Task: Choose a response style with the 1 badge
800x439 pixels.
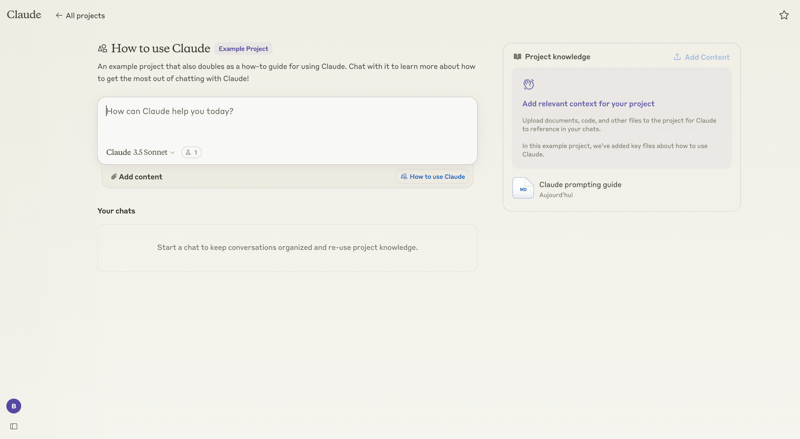Action: 191,152
